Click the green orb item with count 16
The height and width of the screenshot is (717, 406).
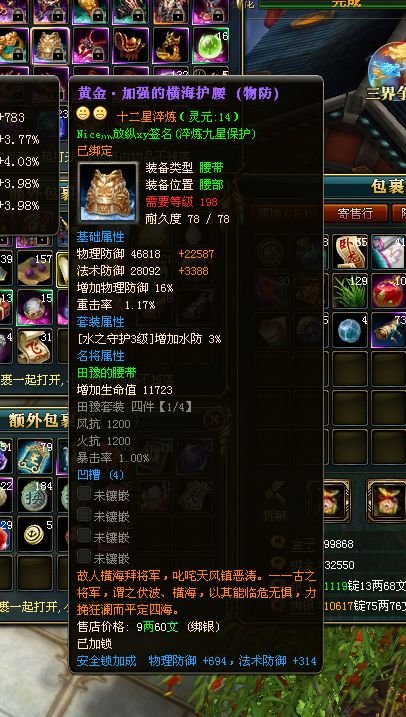click(210, 45)
